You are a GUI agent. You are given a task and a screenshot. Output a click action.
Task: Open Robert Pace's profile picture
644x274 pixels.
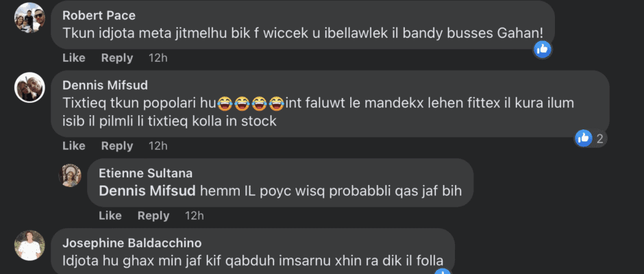coord(29,18)
